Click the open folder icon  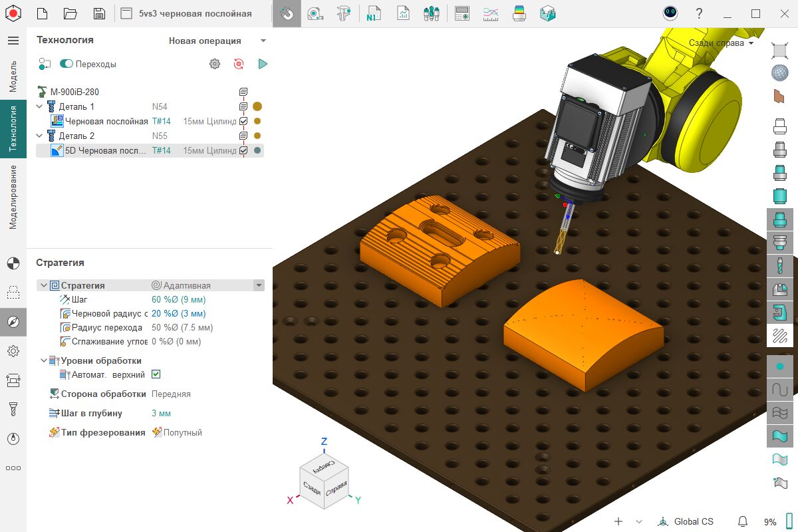pyautogui.click(x=70, y=13)
